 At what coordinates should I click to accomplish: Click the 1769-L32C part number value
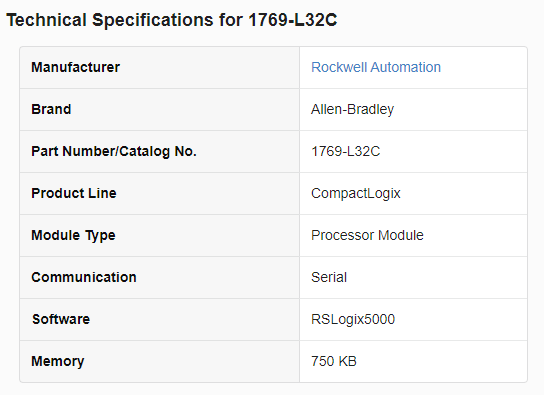(346, 152)
